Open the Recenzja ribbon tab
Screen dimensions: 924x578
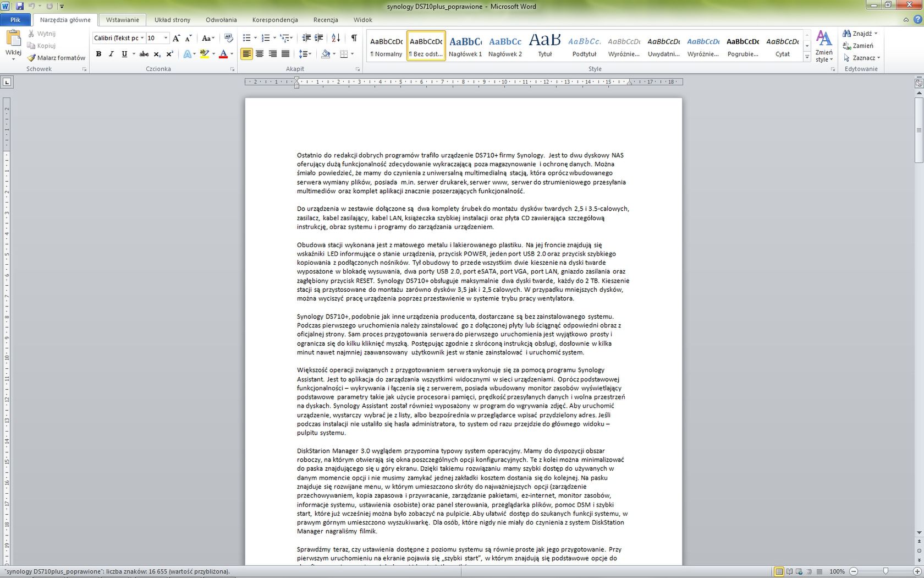pos(326,20)
